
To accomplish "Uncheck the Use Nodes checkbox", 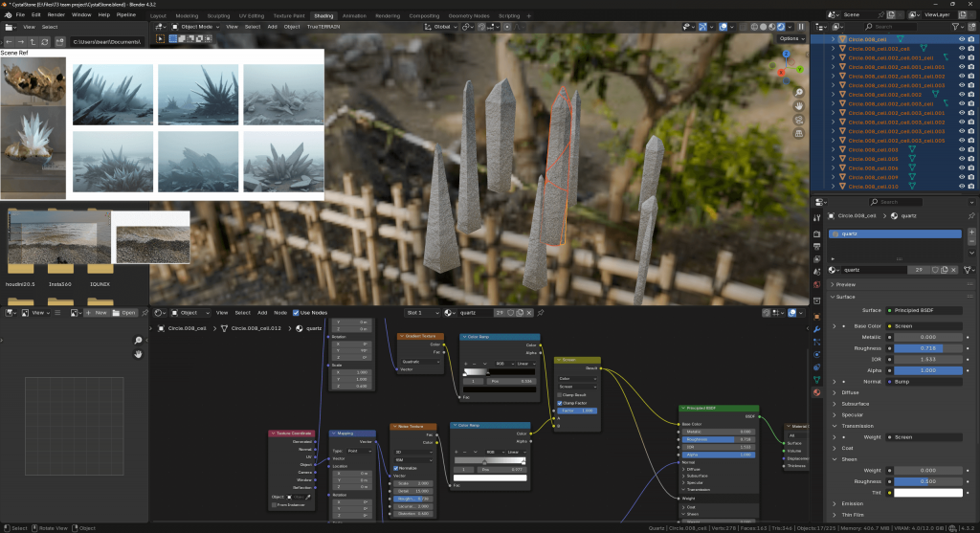I will pyautogui.click(x=297, y=313).
